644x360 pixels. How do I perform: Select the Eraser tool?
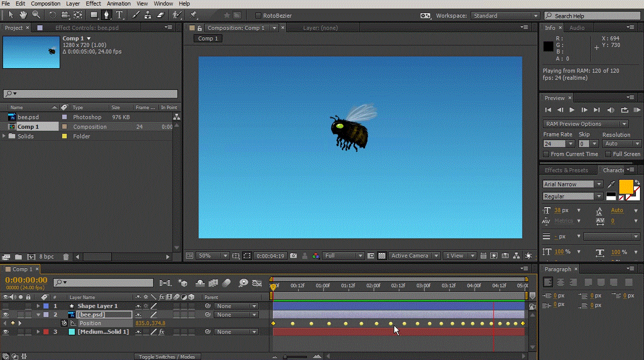[161, 15]
